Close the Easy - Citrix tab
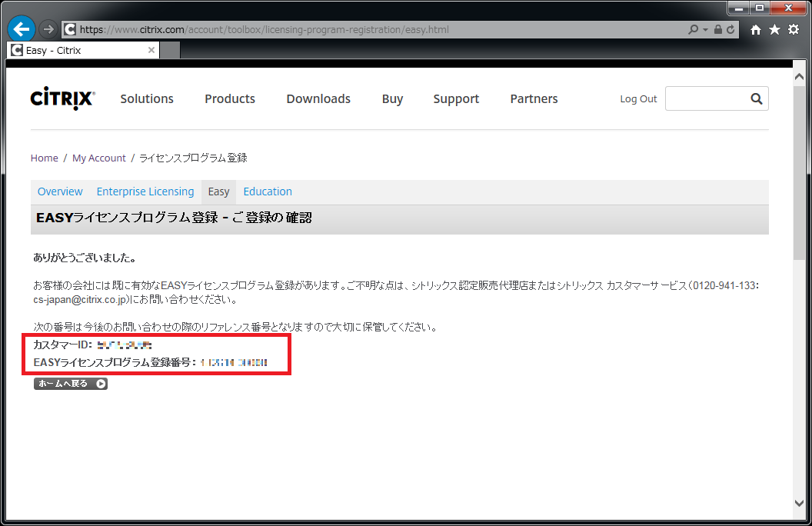812x526 pixels. 151,50
